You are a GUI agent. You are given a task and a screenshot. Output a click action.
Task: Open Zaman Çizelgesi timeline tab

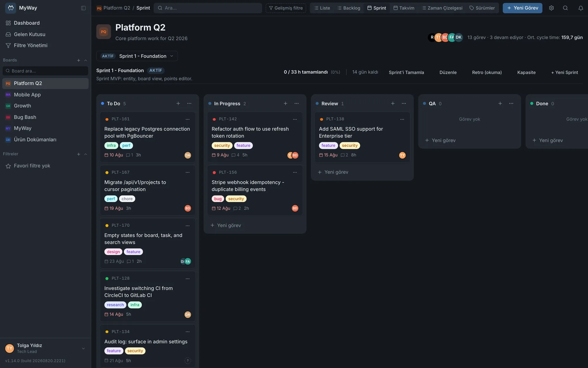[442, 8]
